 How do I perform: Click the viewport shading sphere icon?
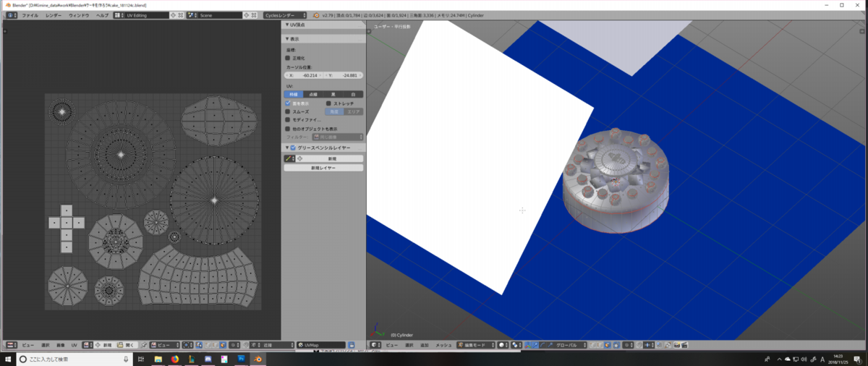[504, 345]
